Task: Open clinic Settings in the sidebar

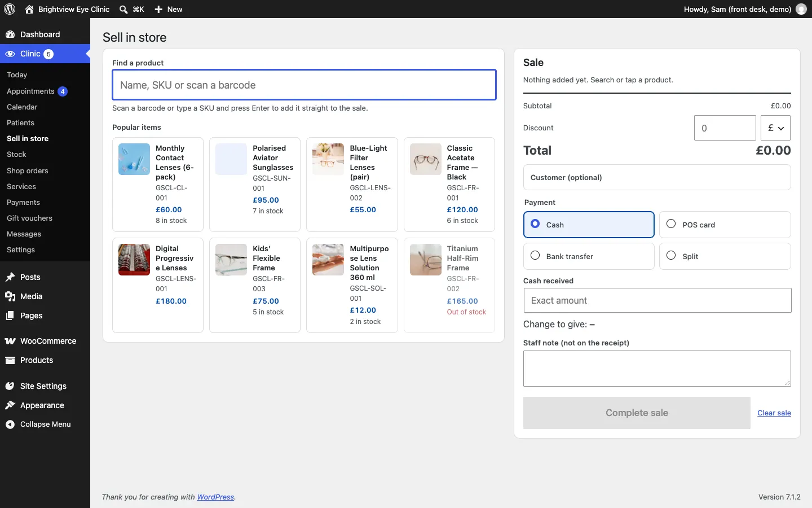Action: [21, 250]
